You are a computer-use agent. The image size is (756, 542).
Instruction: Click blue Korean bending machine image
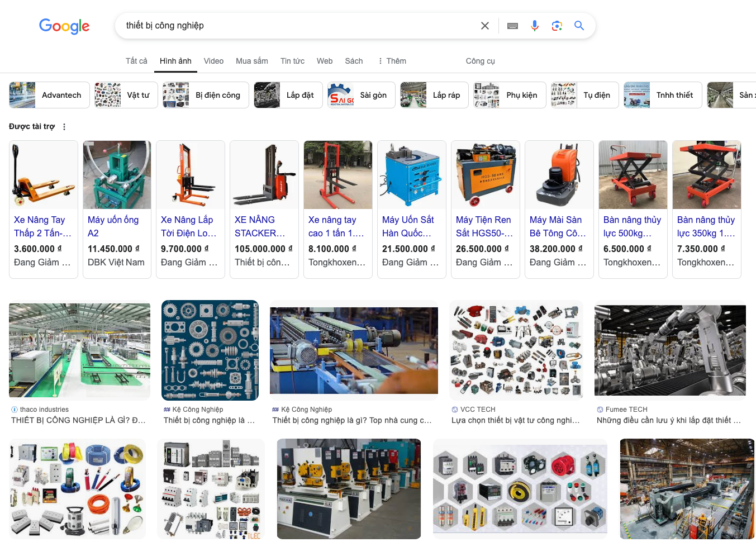click(412, 175)
